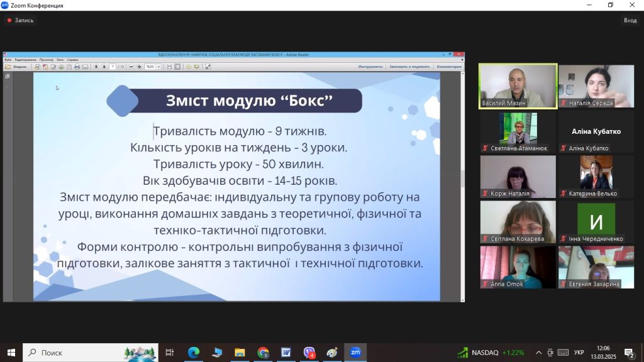Show hidden system tray icons chevron

pyautogui.click(x=538, y=353)
